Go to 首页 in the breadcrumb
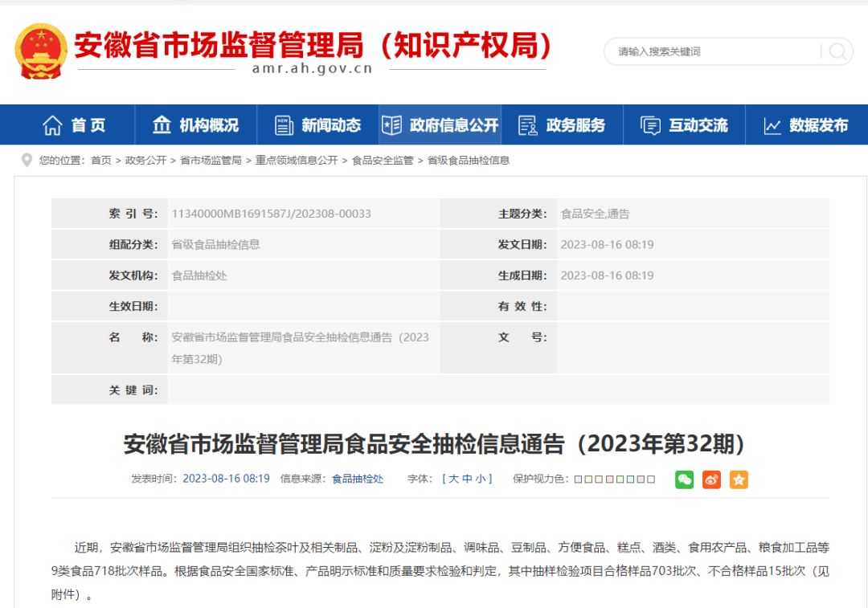Image resolution: width=868 pixels, height=608 pixels. coord(101,161)
